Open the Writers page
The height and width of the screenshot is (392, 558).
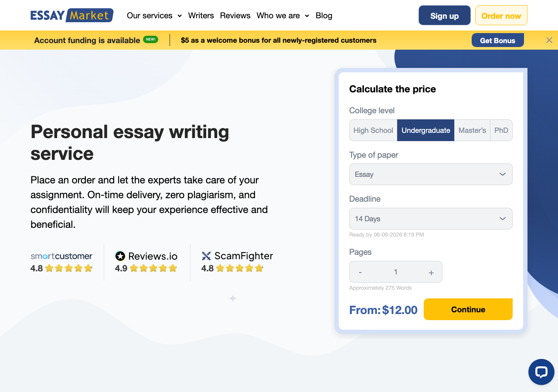pyautogui.click(x=201, y=16)
